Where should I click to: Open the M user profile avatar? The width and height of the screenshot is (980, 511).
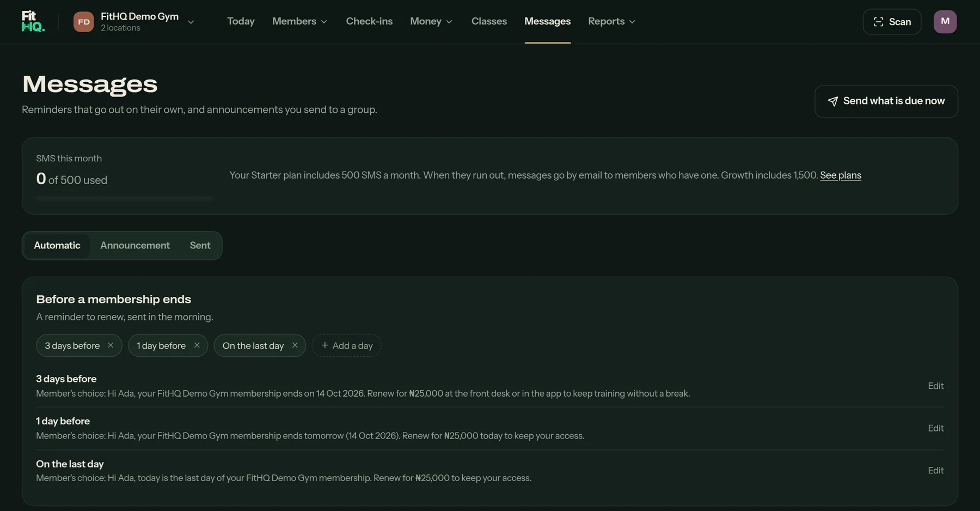(945, 22)
